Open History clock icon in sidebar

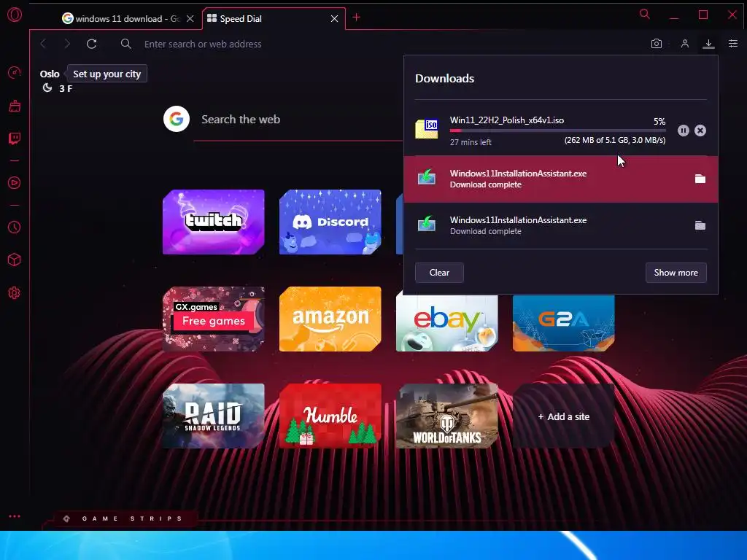[x=15, y=227]
